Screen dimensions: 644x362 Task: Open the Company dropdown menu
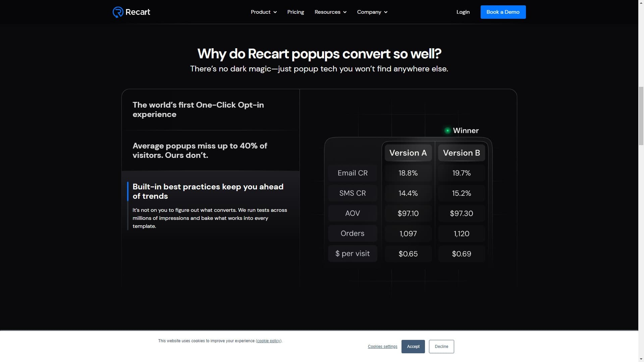coord(372,12)
